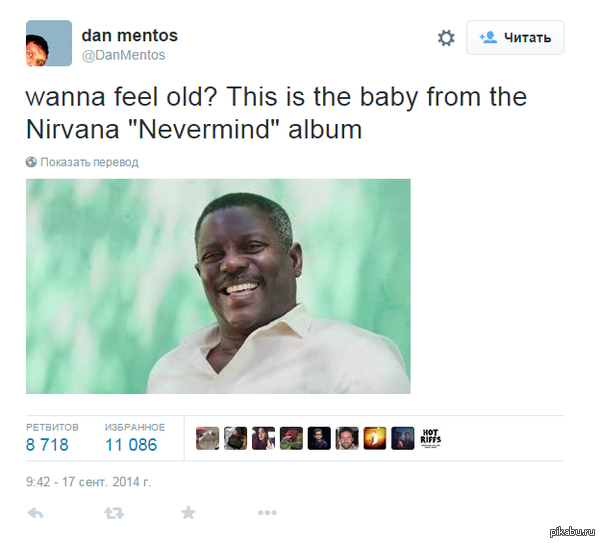This screenshot has width=600, height=543.
Task: Open the tweet settings gear menu
Action: [x=446, y=38]
